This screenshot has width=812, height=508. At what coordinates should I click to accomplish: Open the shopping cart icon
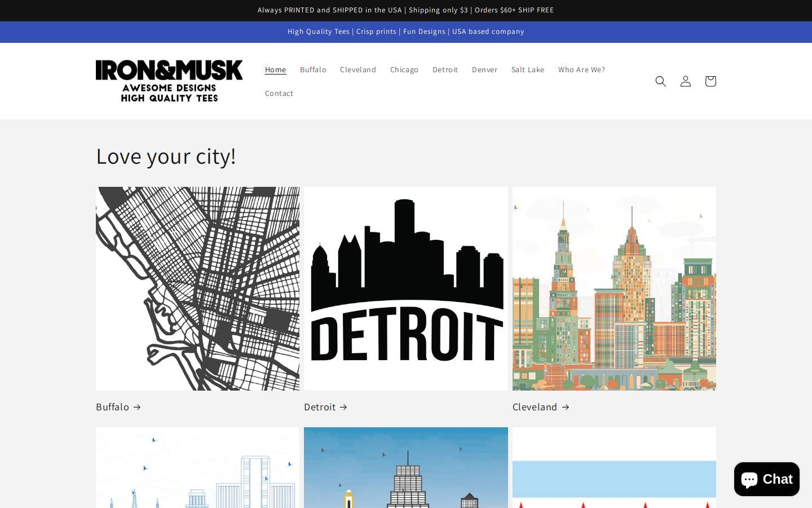[710, 81]
